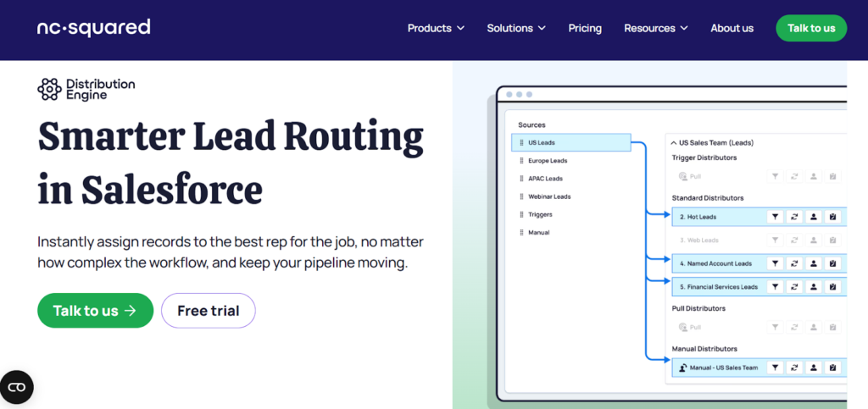Click the refresh arrows icon on Named Account Leads
The height and width of the screenshot is (409, 868).
click(x=794, y=263)
